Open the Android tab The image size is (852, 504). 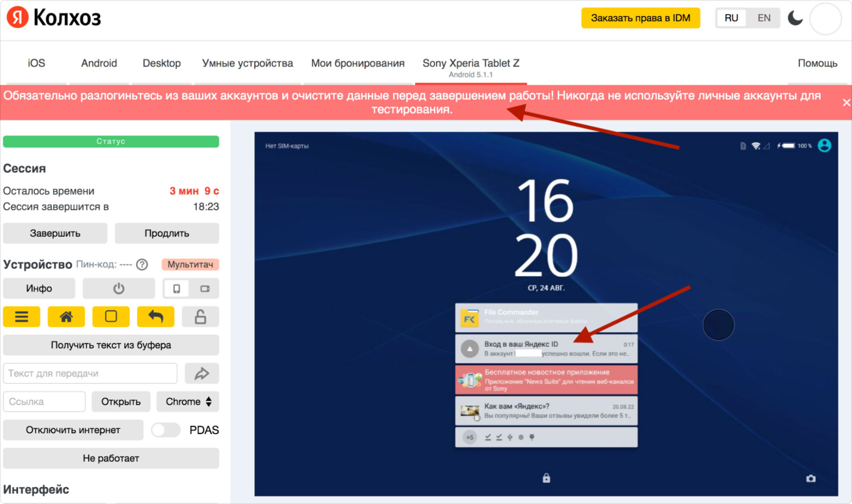(99, 63)
